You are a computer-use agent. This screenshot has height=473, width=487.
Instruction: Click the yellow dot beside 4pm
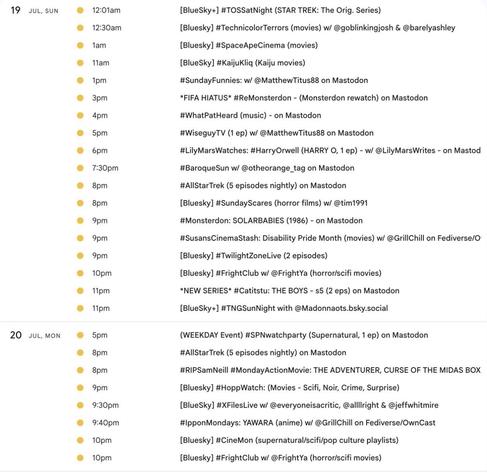click(80, 115)
